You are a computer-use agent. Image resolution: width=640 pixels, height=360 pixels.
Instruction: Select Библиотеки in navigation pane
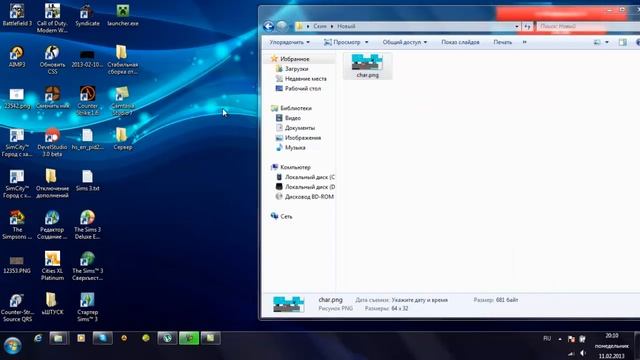click(x=296, y=108)
